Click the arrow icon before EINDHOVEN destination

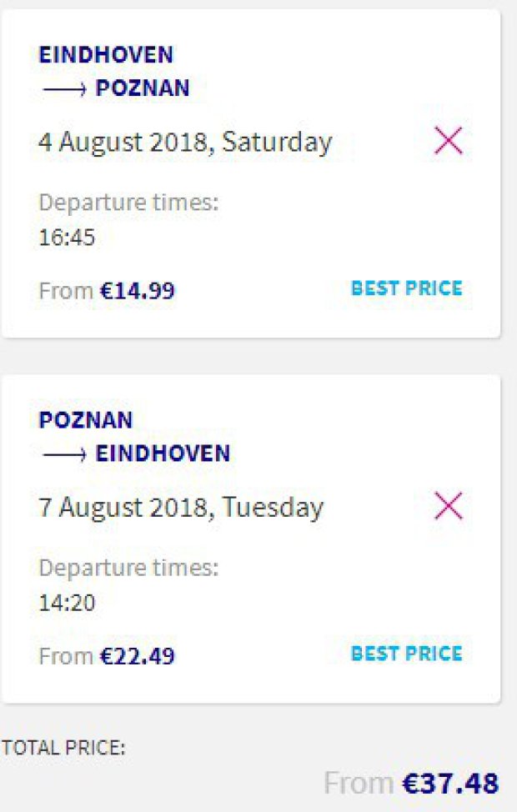63,454
